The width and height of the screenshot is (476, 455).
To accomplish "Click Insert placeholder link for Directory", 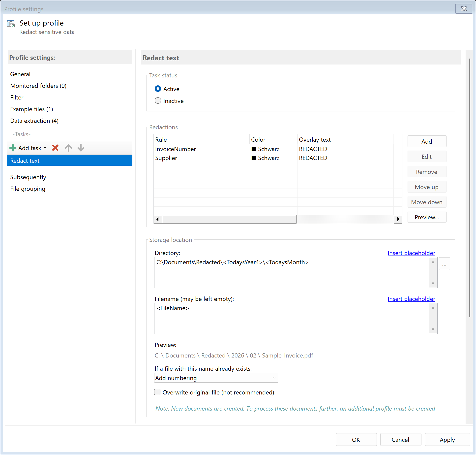I will 411,253.
